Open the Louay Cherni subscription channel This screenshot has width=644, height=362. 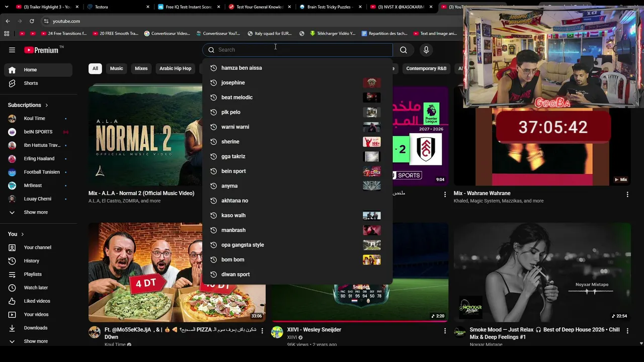tap(38, 199)
